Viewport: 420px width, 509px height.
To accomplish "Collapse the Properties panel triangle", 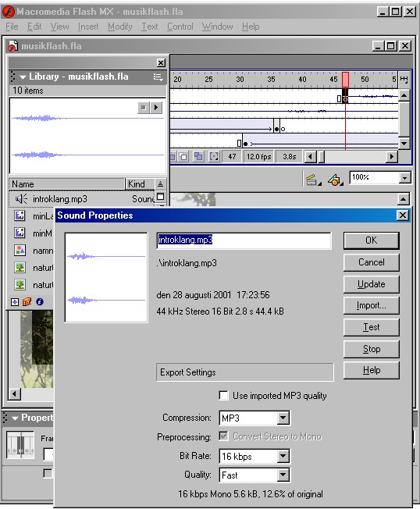I will click(x=15, y=418).
